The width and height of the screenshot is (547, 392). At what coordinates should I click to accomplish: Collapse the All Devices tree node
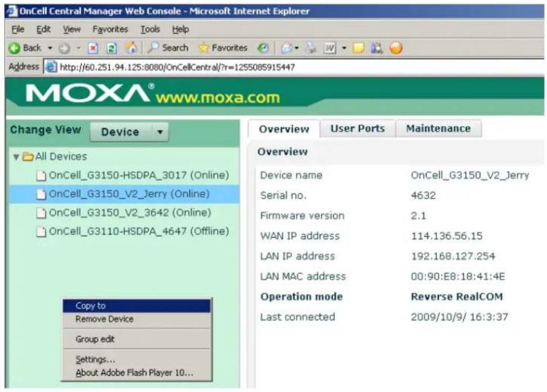(x=16, y=157)
